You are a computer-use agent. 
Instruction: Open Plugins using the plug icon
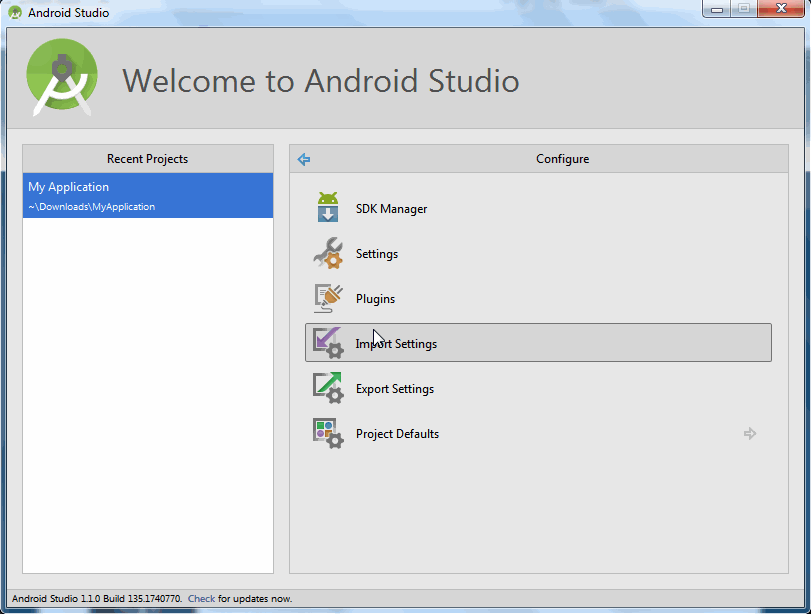pyautogui.click(x=327, y=298)
